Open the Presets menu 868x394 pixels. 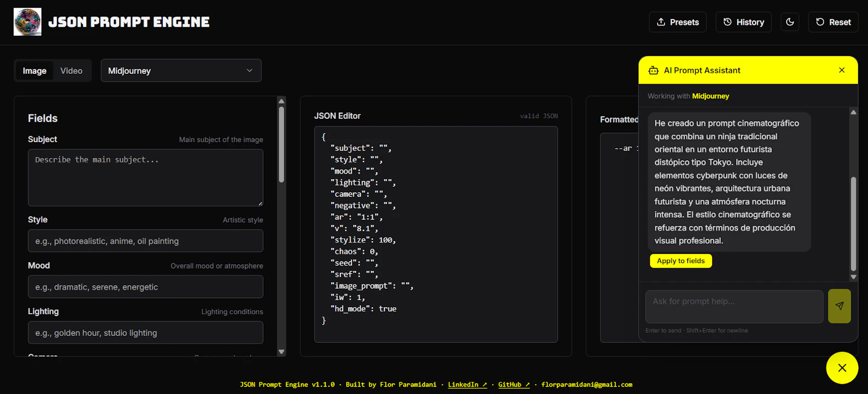tap(678, 22)
